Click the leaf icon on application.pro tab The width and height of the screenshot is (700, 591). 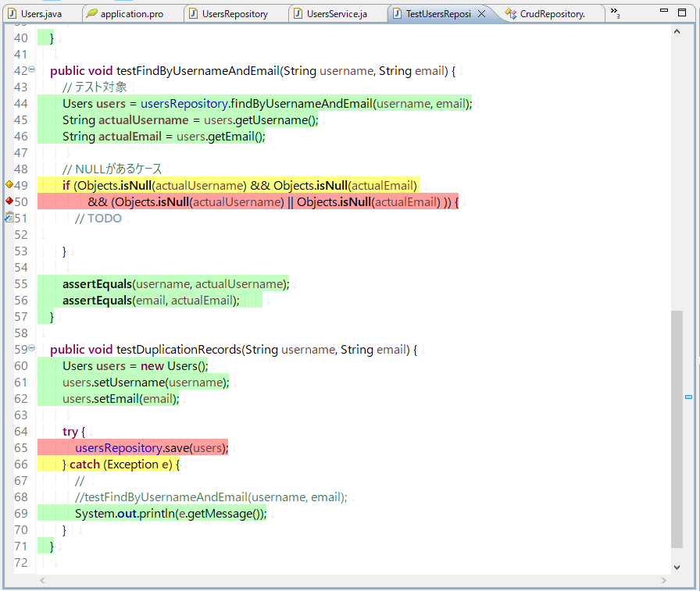pyautogui.click(x=91, y=13)
